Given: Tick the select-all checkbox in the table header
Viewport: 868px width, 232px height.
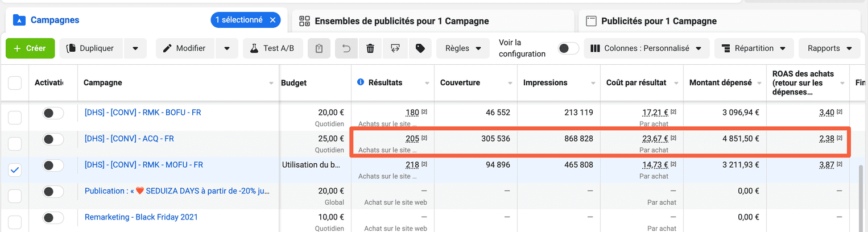Looking at the screenshot, I should pos(15,83).
